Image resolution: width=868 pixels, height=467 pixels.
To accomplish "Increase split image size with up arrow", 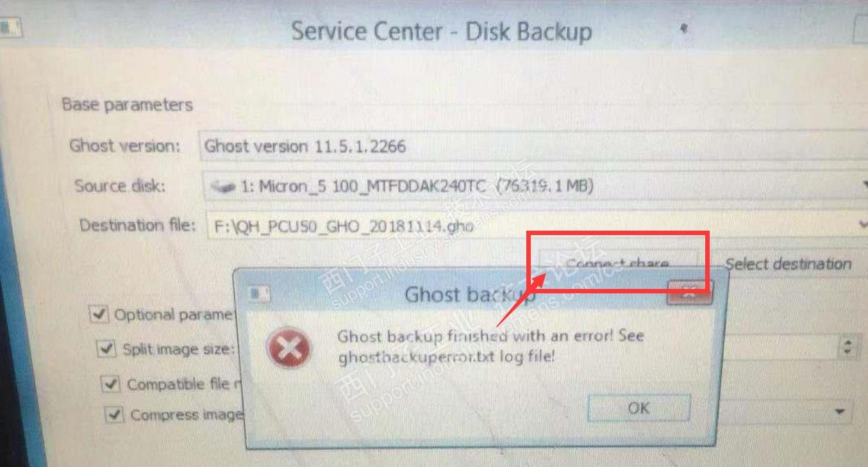I will [848, 343].
